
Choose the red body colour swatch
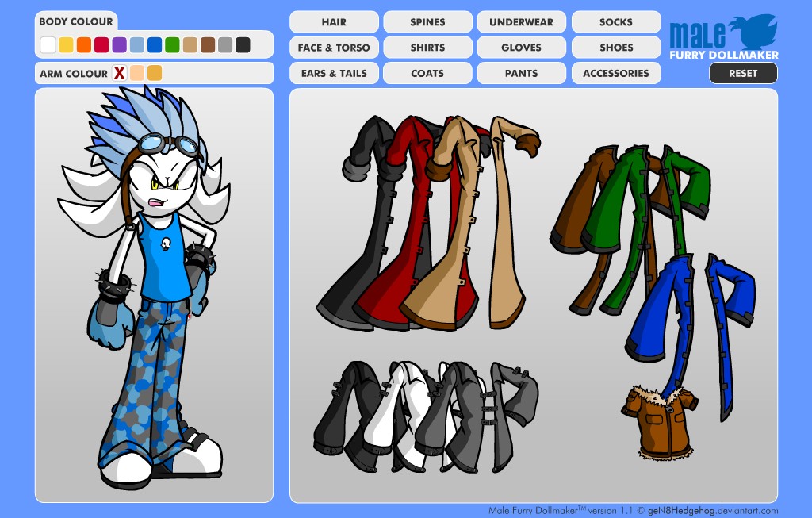coord(101,45)
